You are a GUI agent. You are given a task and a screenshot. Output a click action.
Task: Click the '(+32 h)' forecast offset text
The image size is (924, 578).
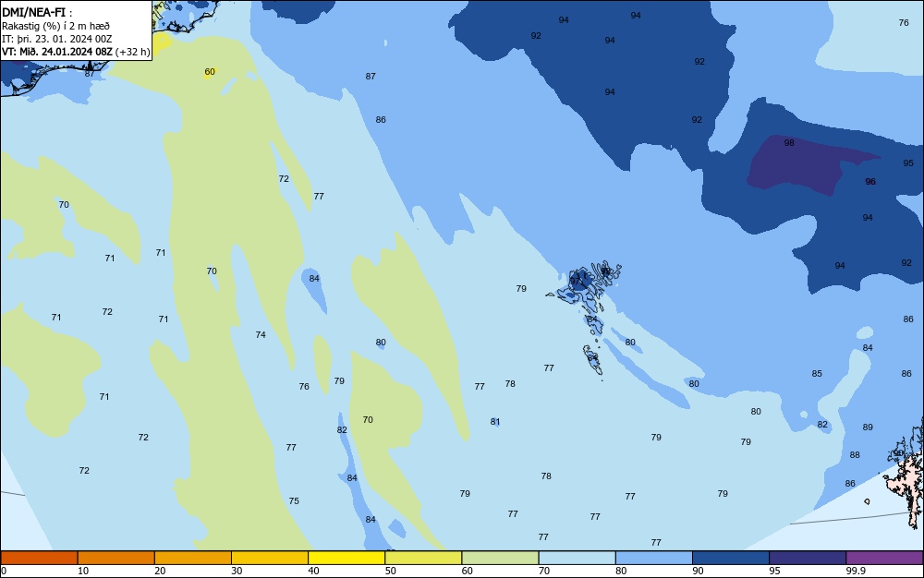tap(132, 52)
